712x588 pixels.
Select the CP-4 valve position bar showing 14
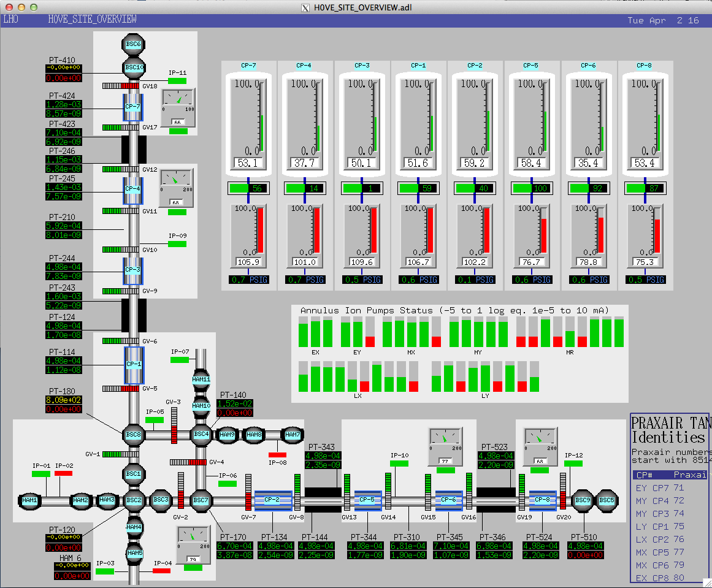coord(305,188)
